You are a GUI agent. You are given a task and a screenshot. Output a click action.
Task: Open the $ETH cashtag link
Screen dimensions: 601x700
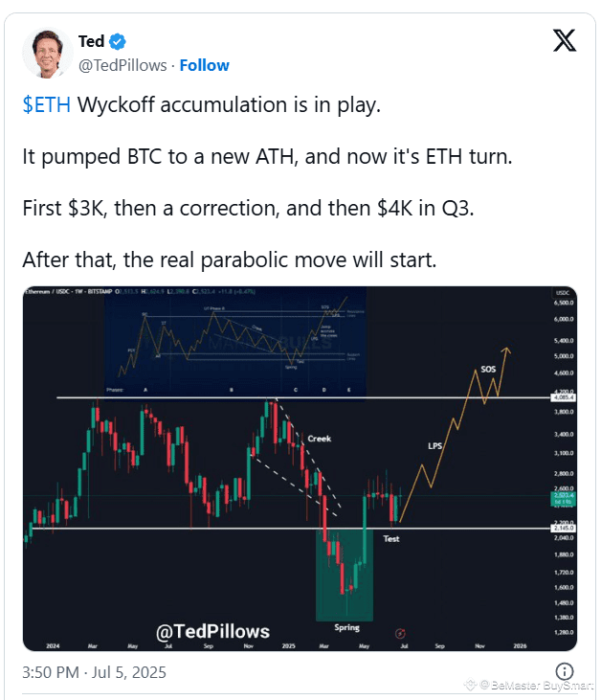(x=46, y=105)
